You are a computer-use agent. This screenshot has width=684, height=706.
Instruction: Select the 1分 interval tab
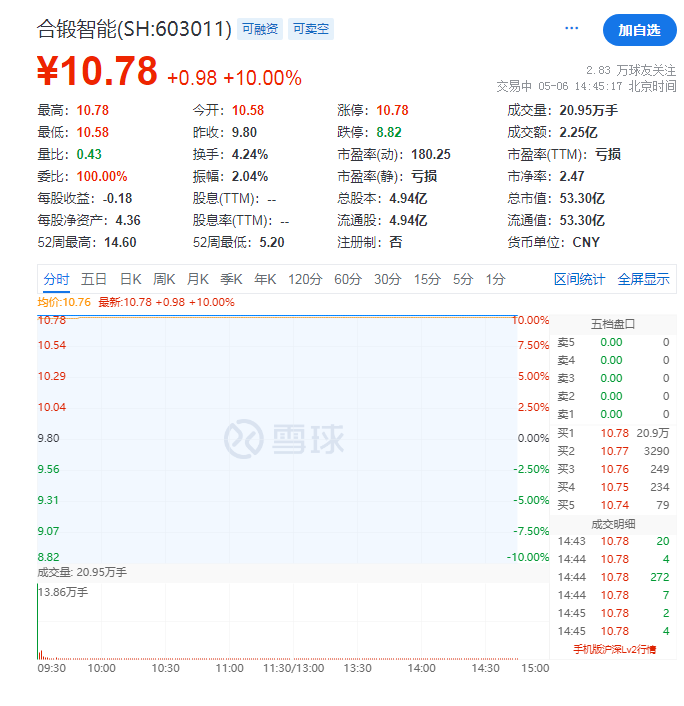coord(495,279)
